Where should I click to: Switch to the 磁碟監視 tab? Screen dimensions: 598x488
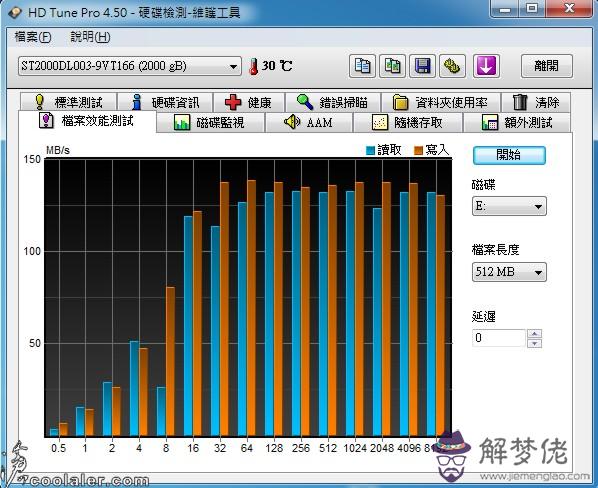pyautogui.click(x=210, y=122)
